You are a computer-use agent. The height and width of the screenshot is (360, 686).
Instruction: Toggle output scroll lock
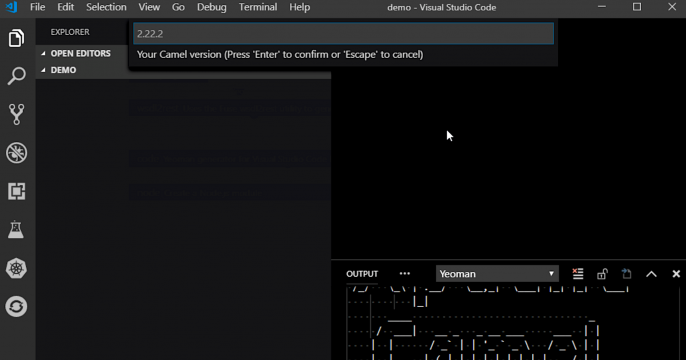[602, 274]
